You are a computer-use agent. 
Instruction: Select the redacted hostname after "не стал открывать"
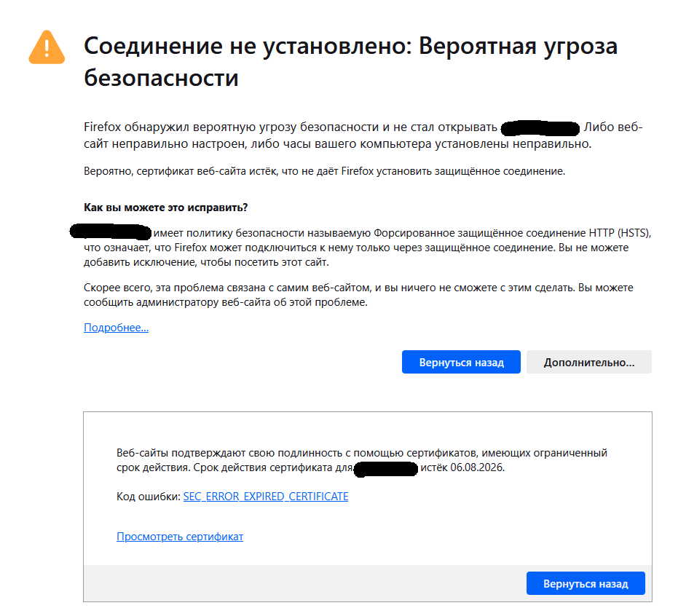coord(540,128)
